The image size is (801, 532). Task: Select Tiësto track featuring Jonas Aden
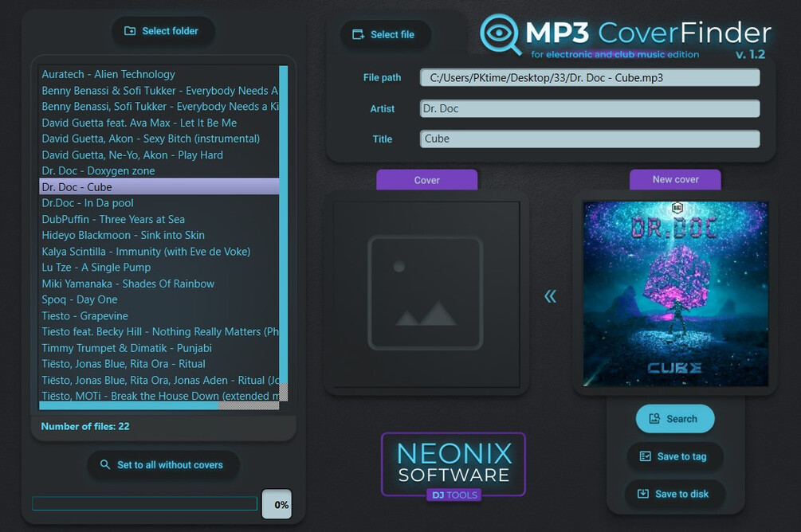tap(159, 380)
